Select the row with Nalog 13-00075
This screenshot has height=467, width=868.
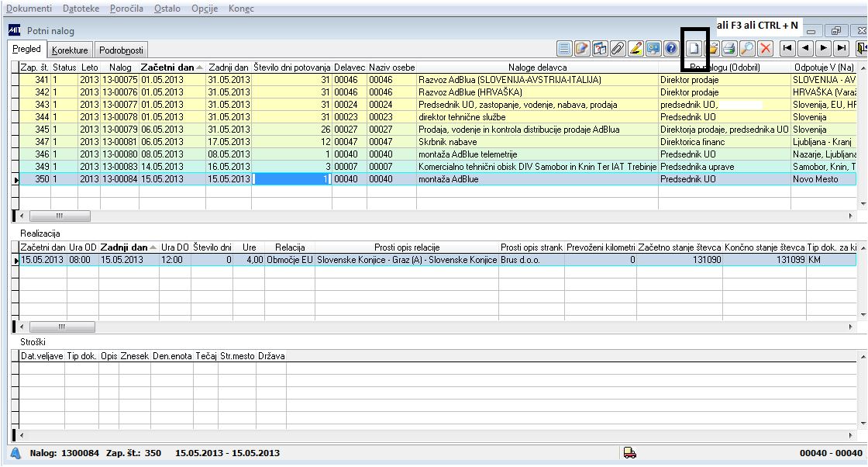tap(119, 80)
